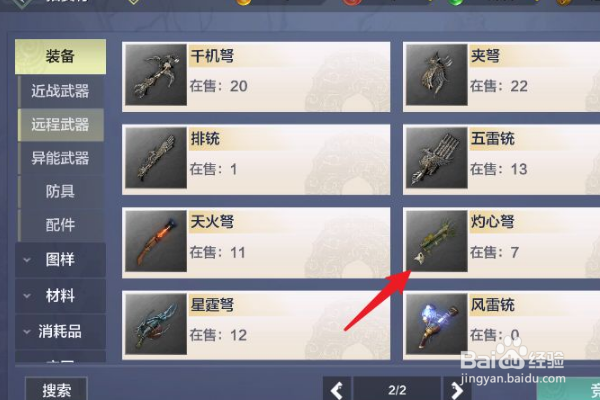Open the 夹弩 weapon icon
This screenshot has width=600, height=400.
tap(437, 75)
